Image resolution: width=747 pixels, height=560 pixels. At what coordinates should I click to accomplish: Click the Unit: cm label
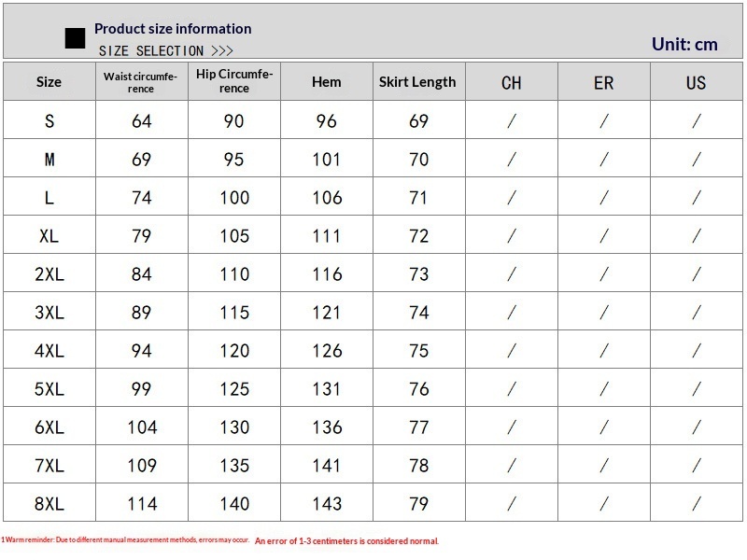684,44
